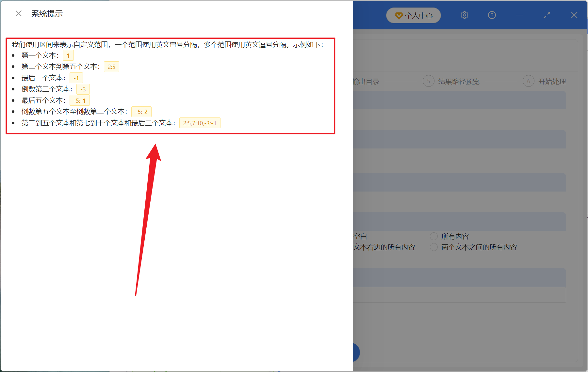The image size is (588, 372).
Task: Close the 系统提示 dialog with its X
Action: tap(19, 13)
